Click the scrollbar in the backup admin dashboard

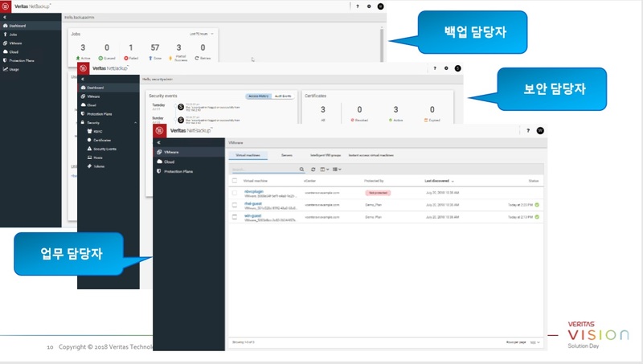click(x=382, y=44)
